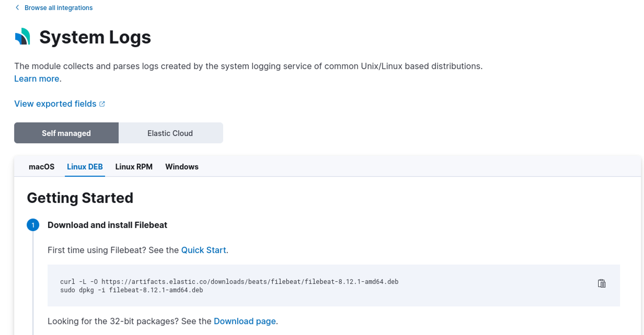Image resolution: width=644 pixels, height=335 pixels.
Task: Click the curl command line in code block
Action: [x=229, y=282]
